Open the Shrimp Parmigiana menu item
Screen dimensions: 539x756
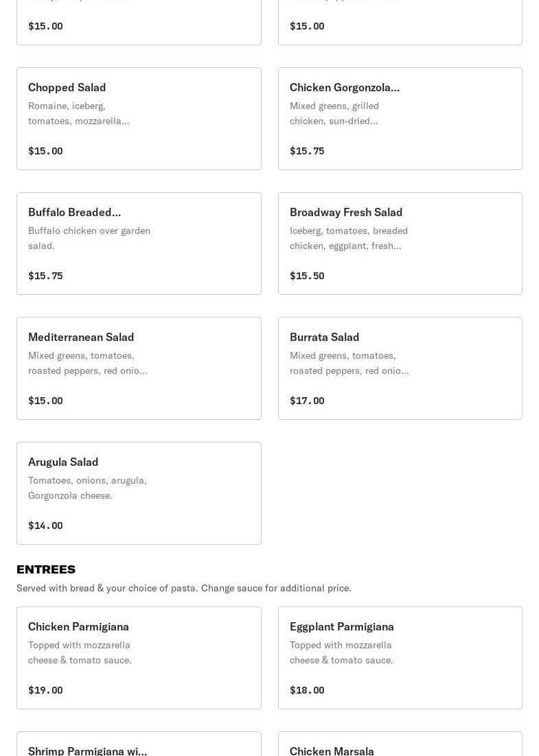(x=87, y=751)
